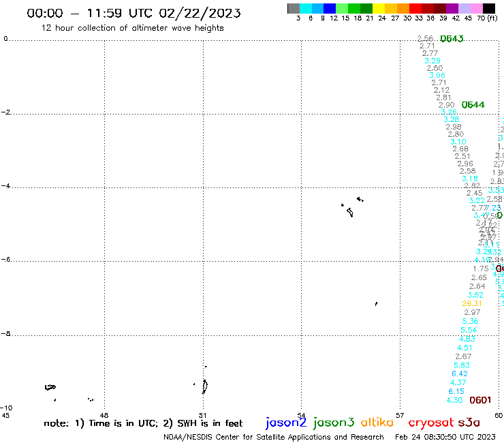This screenshot has height=443, width=504.
Task: Select the cyan wave height value 3.18
Action: [x=470, y=179]
